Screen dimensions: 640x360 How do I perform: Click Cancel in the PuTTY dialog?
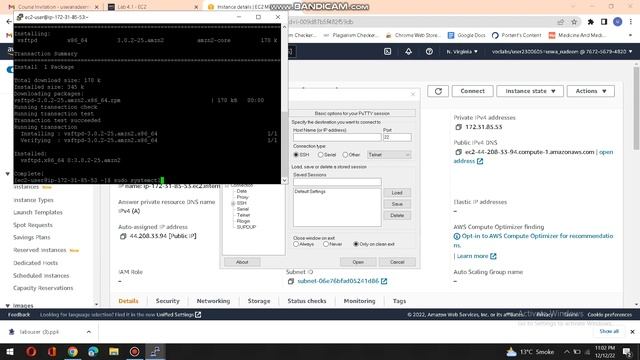tap(397, 262)
